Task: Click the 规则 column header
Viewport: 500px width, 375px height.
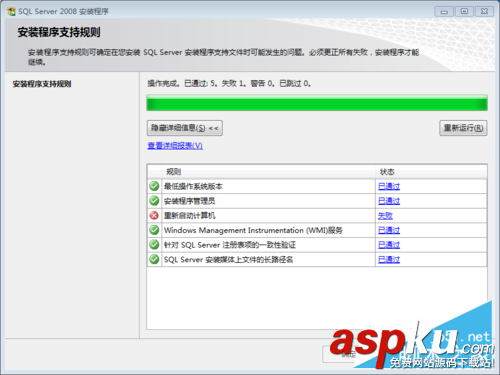Action: (x=173, y=172)
